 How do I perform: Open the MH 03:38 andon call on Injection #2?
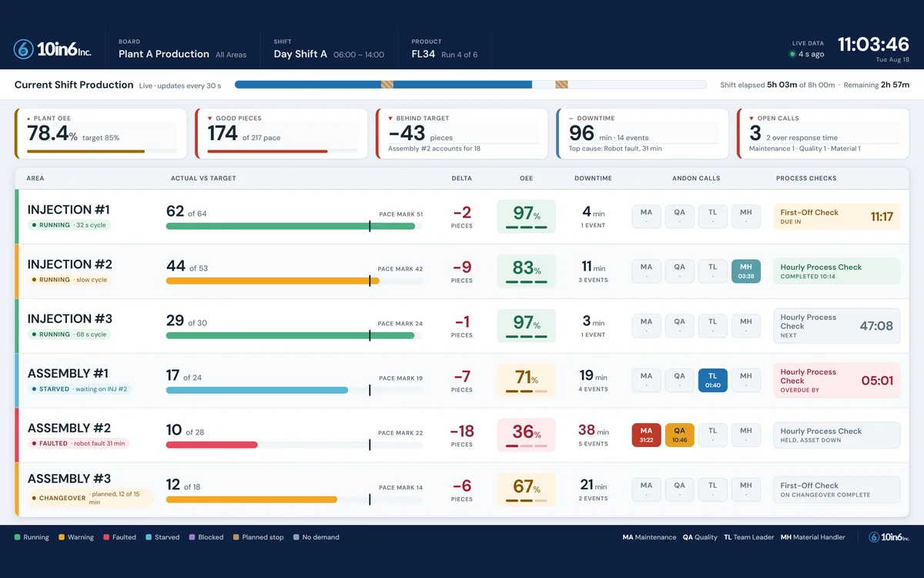point(746,271)
